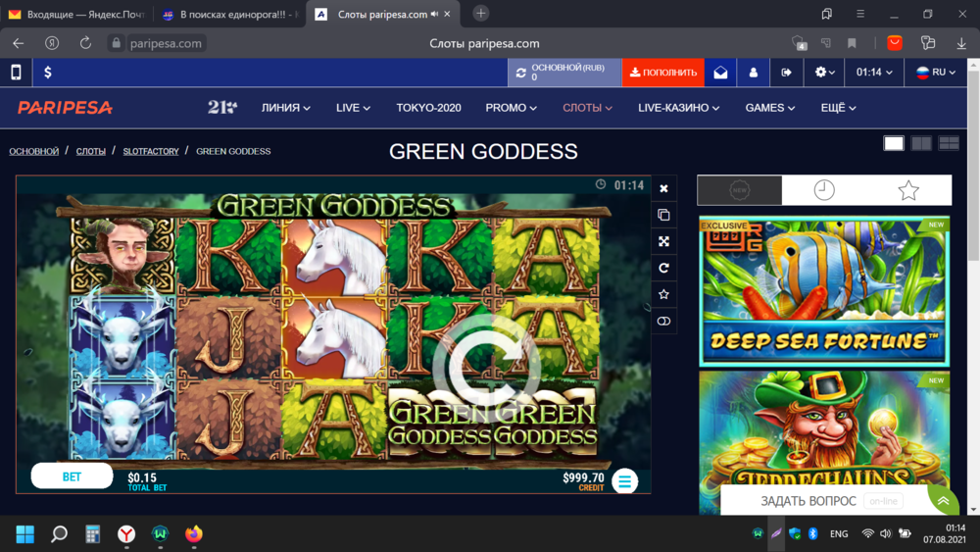Image resolution: width=980 pixels, height=552 pixels.
Task: Expand the 01:14 time dropdown
Action: [874, 73]
